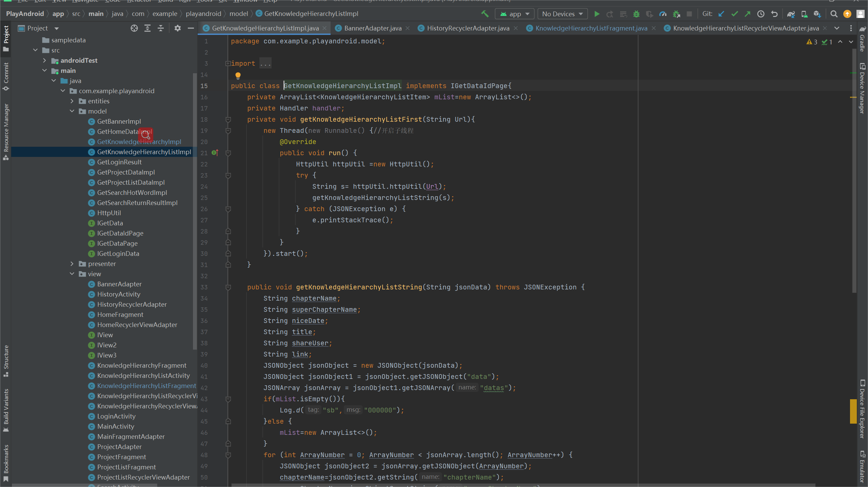Open the No Devices dropdown
This screenshot has width=868, height=487.
pyautogui.click(x=562, y=14)
